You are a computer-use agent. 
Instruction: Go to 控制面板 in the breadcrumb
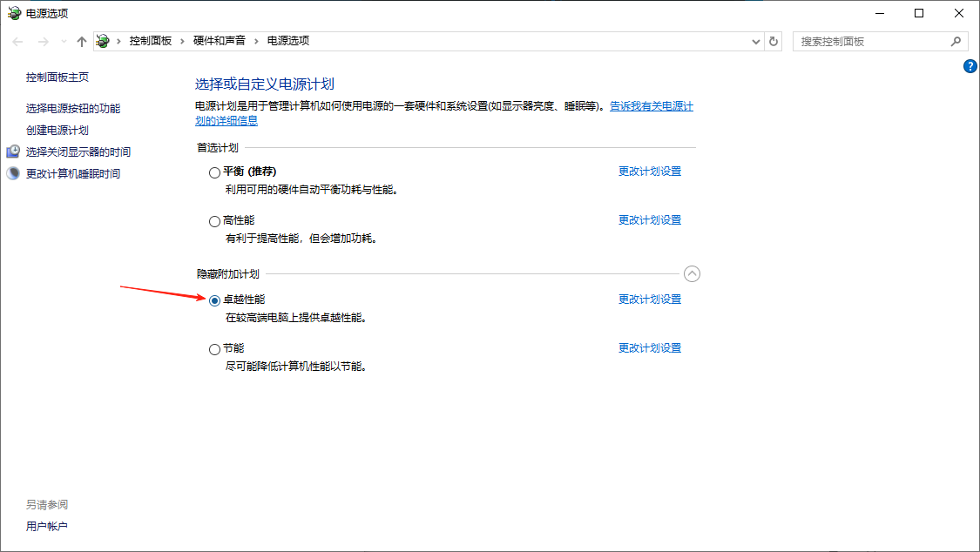[x=151, y=41]
